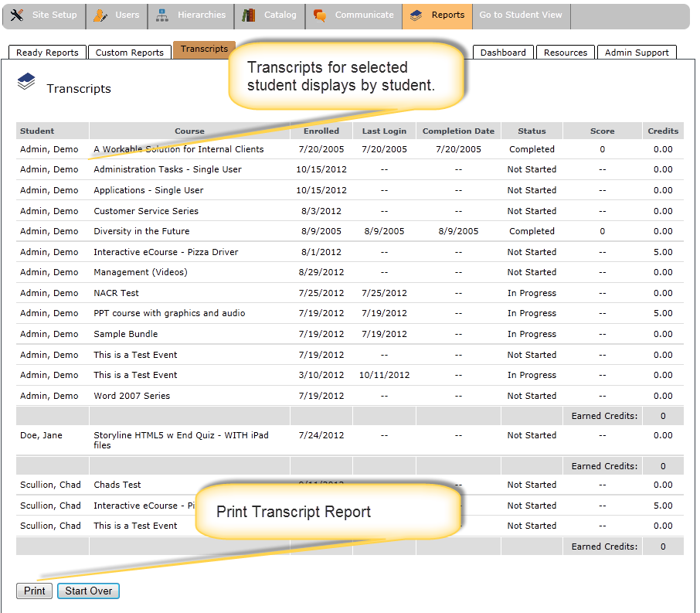The width and height of the screenshot is (700, 613).
Task: Select the 'NACR Test' course
Action: (x=116, y=293)
